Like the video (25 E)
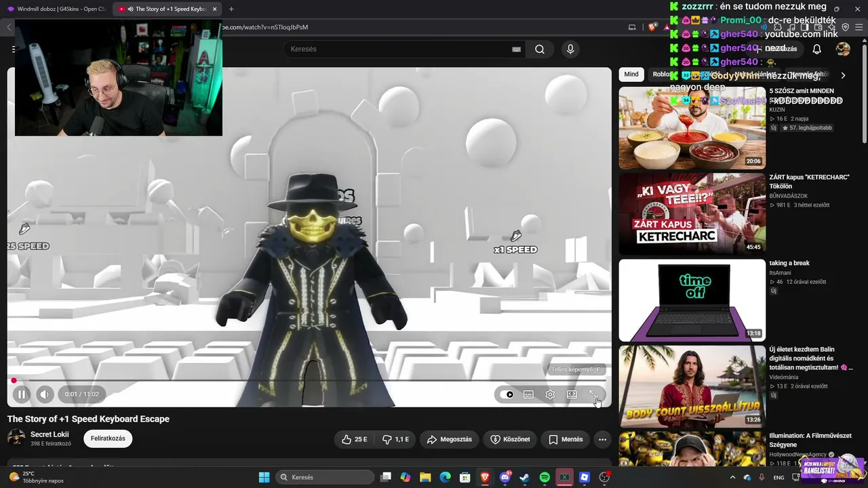868x488 pixels. click(x=354, y=439)
